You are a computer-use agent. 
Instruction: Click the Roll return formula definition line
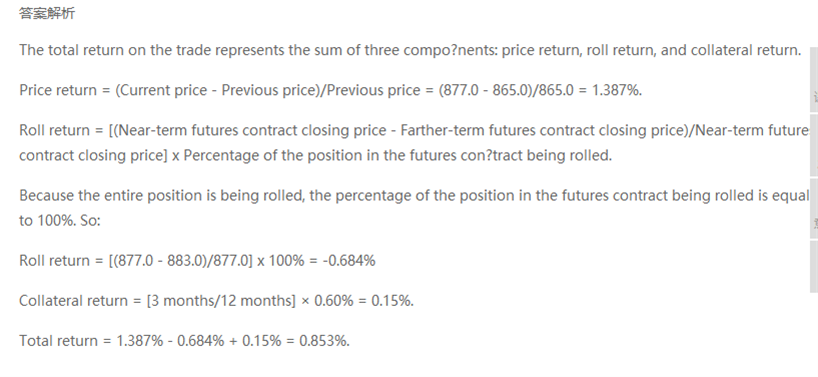click(414, 130)
